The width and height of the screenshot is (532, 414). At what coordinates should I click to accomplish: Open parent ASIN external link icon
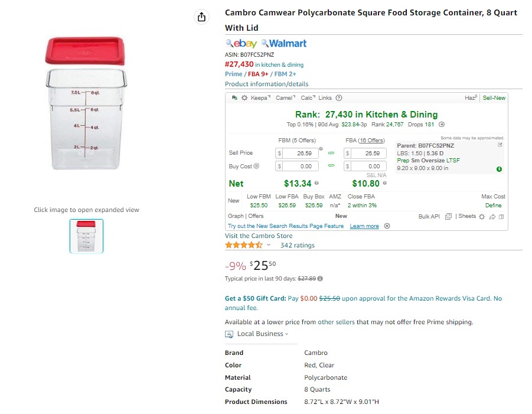[x=500, y=145]
